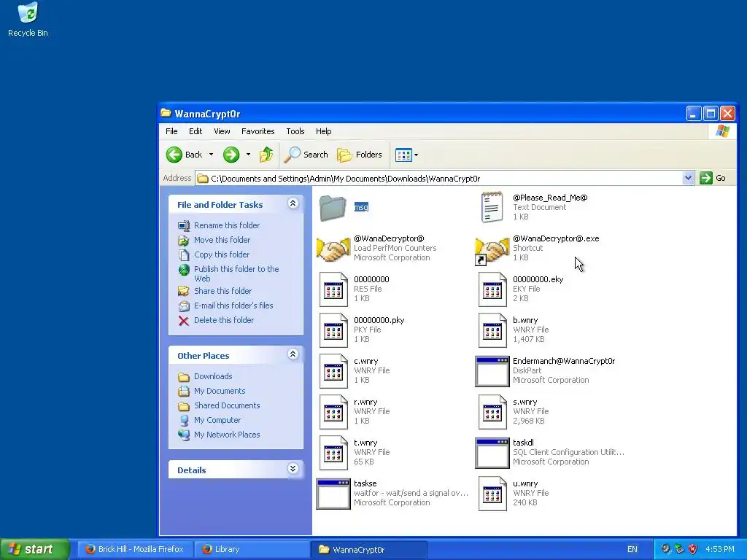747x560 pixels.
Task: Click Move this folder link
Action: click(222, 240)
